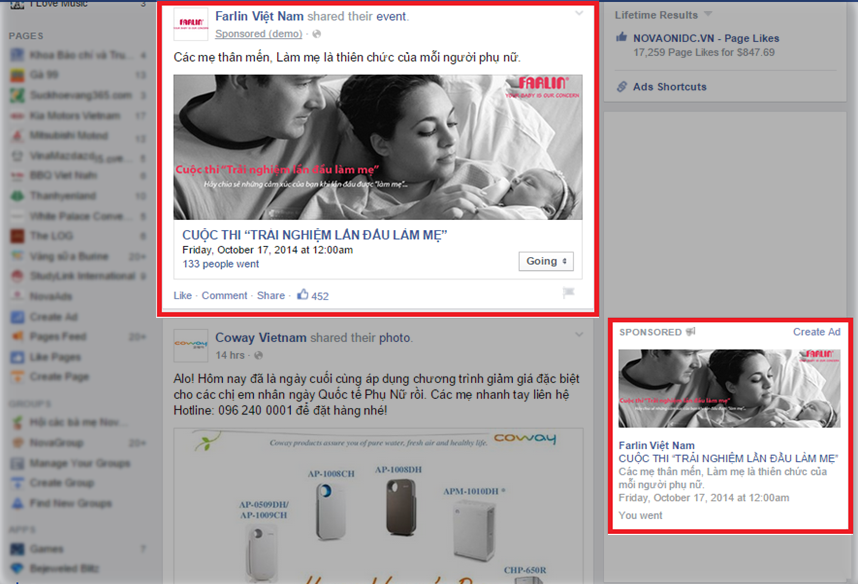Viewport: 858px width, 584px height.
Task: Click the 452 likes count
Action: click(x=320, y=296)
